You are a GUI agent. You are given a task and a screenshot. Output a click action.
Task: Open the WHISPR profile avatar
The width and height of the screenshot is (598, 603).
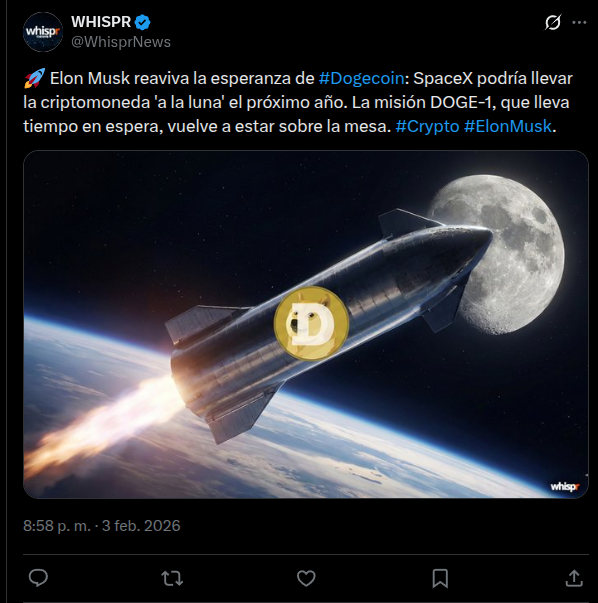(43, 32)
